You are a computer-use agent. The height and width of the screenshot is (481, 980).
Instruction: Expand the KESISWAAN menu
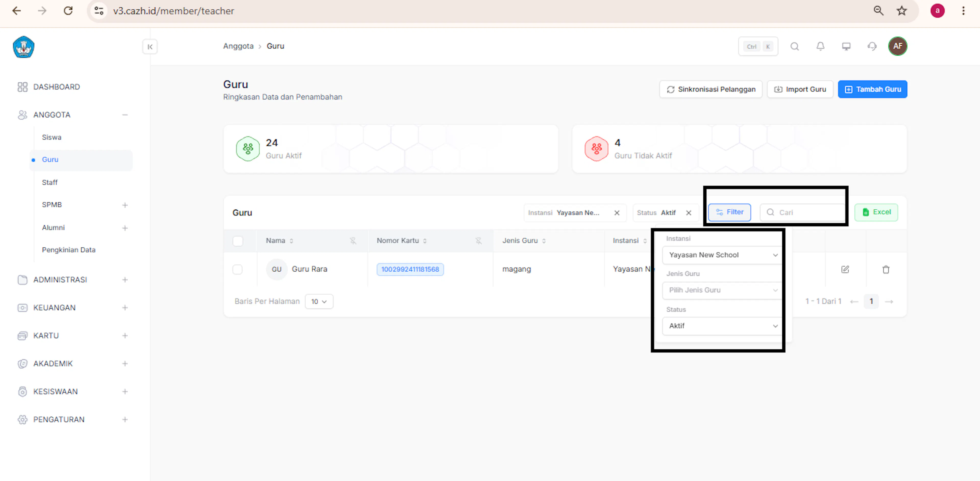tap(125, 392)
